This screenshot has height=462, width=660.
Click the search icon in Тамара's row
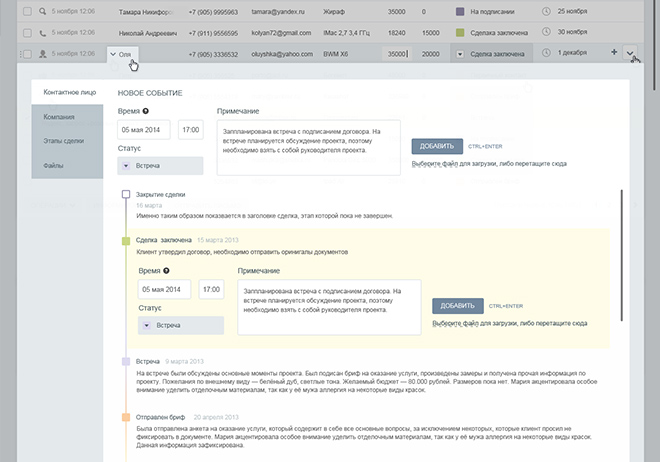pos(42,13)
